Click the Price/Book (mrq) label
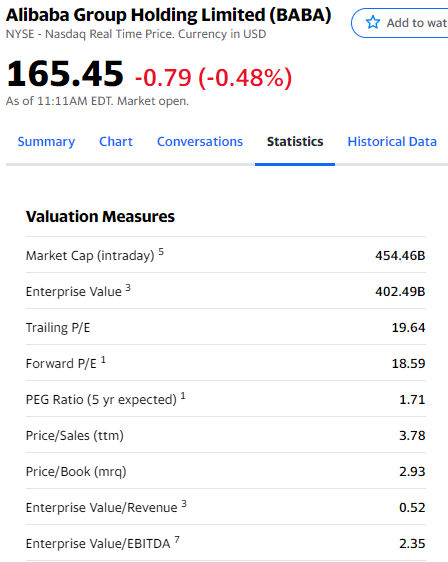The width and height of the screenshot is (448, 562). point(76,472)
